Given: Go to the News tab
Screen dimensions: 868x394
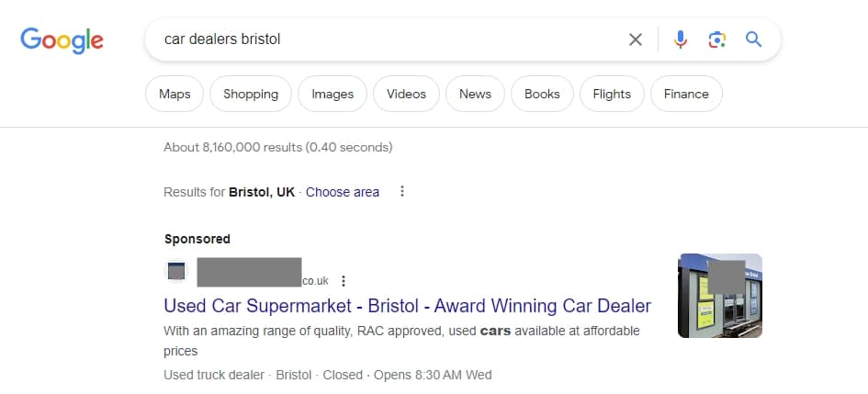Looking at the screenshot, I should (x=475, y=94).
